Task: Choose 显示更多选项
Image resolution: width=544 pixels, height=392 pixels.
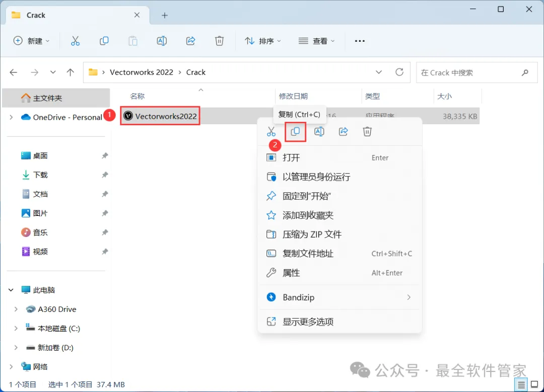Action: (x=339, y=322)
